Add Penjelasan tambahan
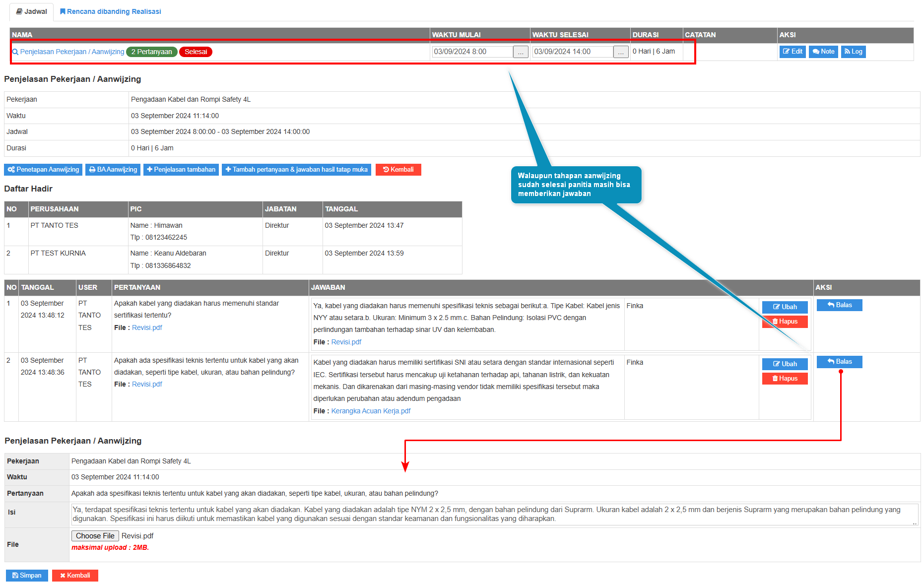Screen dimensions: 924x587 181,170
